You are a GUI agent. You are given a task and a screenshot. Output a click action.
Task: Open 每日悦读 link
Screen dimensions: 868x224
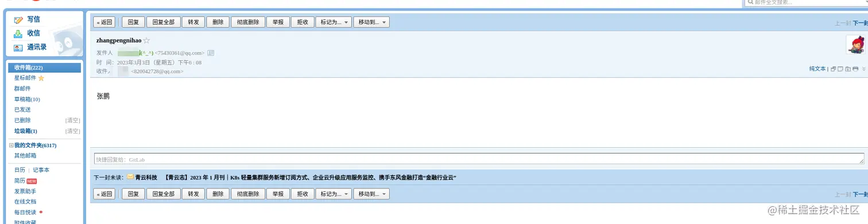25,213
